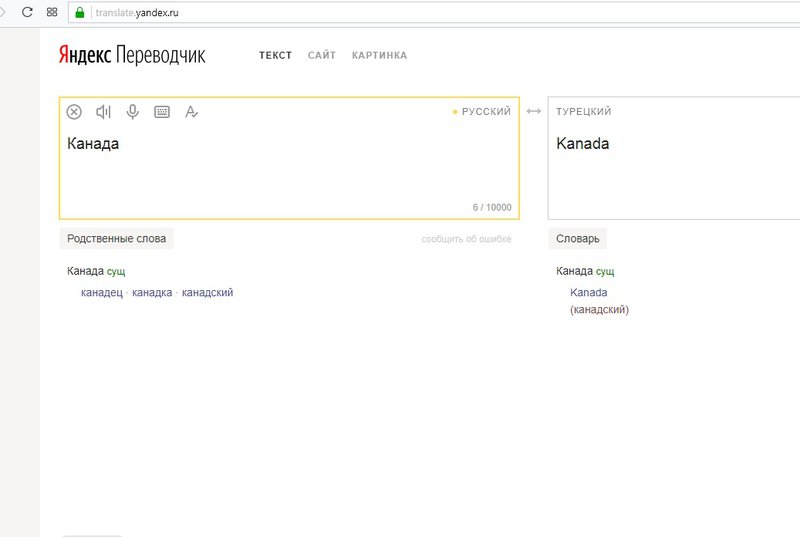
Task: Toggle the Родственные слова section
Action: [x=116, y=239]
